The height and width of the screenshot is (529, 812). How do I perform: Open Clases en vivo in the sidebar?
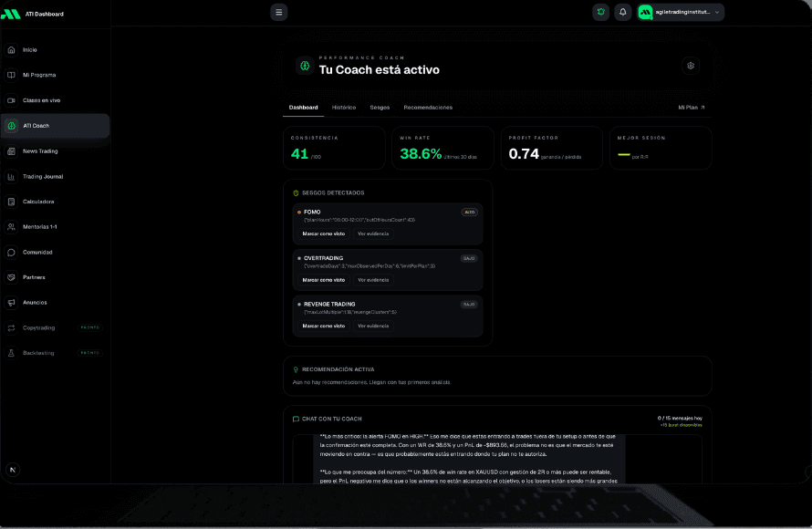click(x=56, y=100)
